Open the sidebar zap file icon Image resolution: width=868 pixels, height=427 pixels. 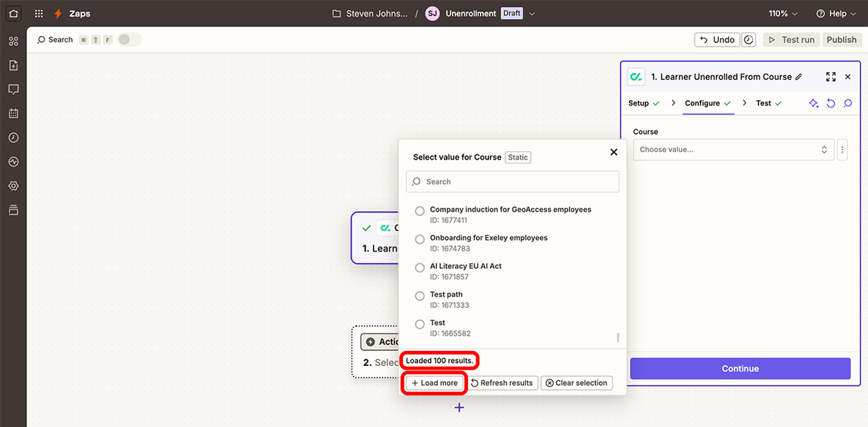14,66
